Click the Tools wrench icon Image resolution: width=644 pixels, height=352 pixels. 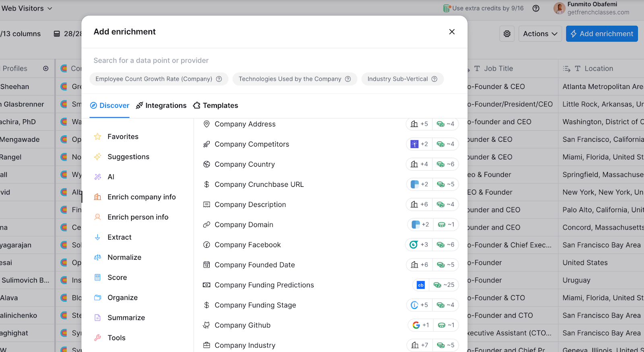click(x=97, y=338)
